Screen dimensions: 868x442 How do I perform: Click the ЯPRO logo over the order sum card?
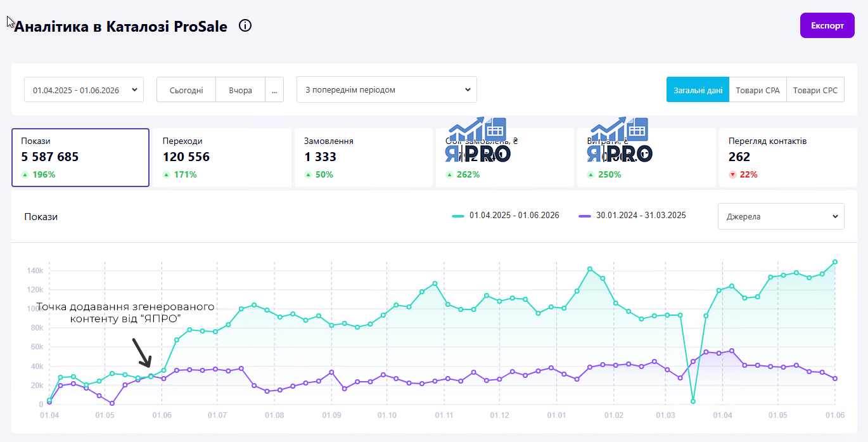click(x=477, y=141)
